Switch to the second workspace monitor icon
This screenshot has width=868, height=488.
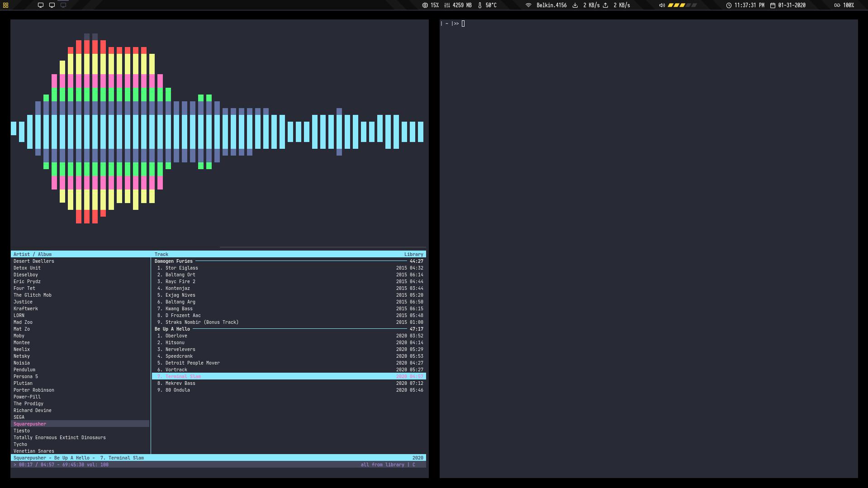[52, 5]
